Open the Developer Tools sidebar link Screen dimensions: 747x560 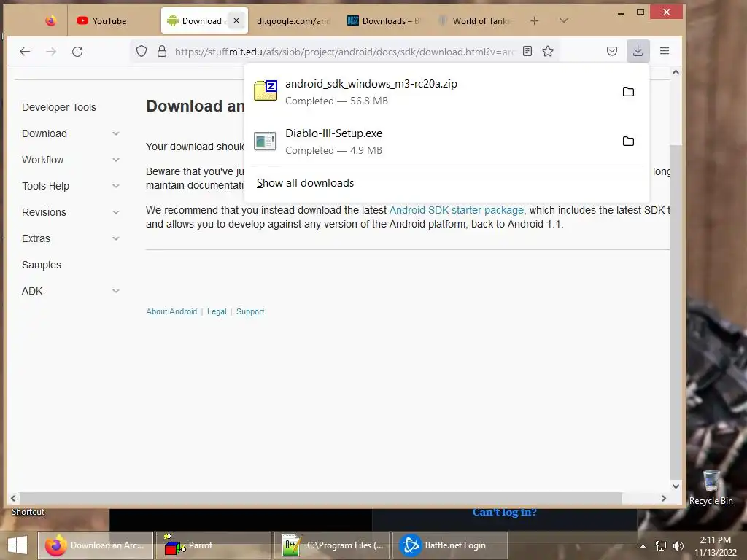(x=59, y=107)
